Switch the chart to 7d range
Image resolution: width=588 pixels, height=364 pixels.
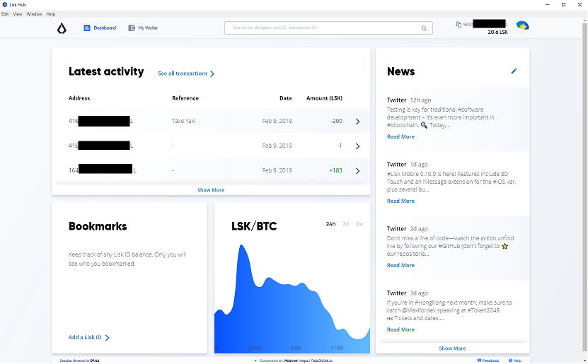(345, 224)
